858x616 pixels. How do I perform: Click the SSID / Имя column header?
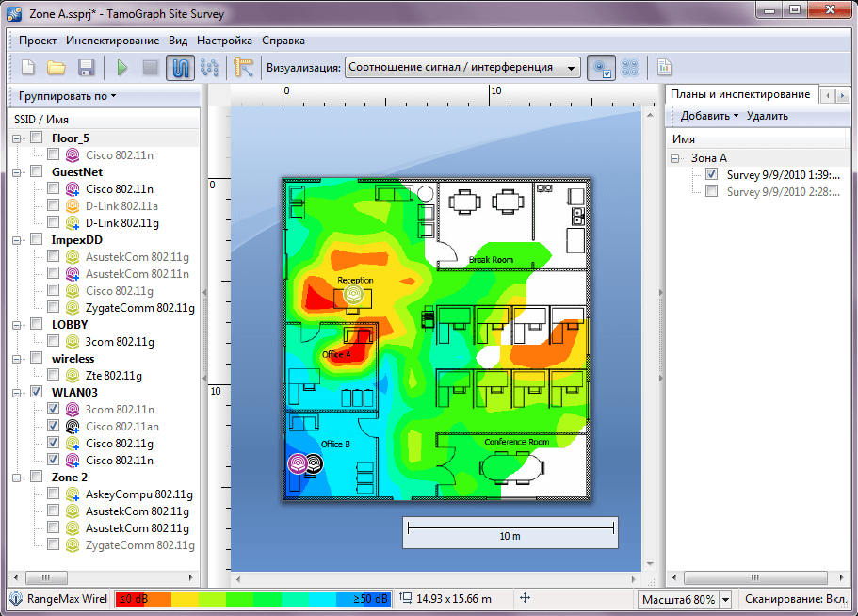coord(104,120)
